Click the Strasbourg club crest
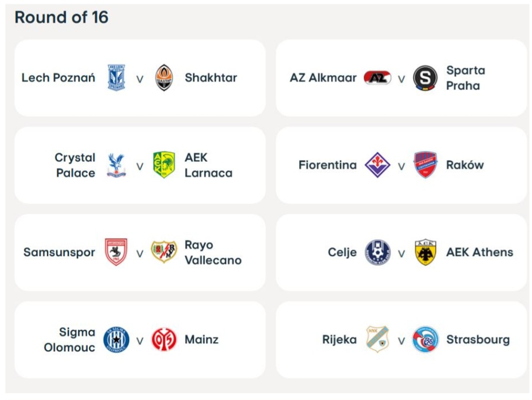The width and height of the screenshot is (532, 400). point(425,340)
